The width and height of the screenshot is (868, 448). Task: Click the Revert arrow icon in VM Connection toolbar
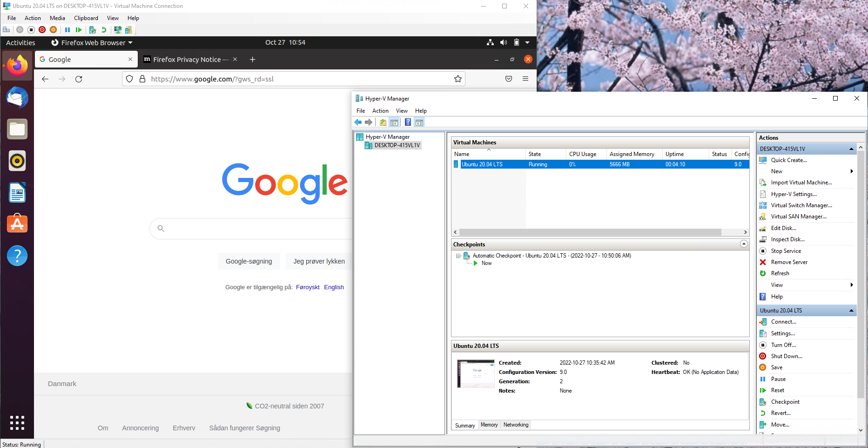pos(103,29)
